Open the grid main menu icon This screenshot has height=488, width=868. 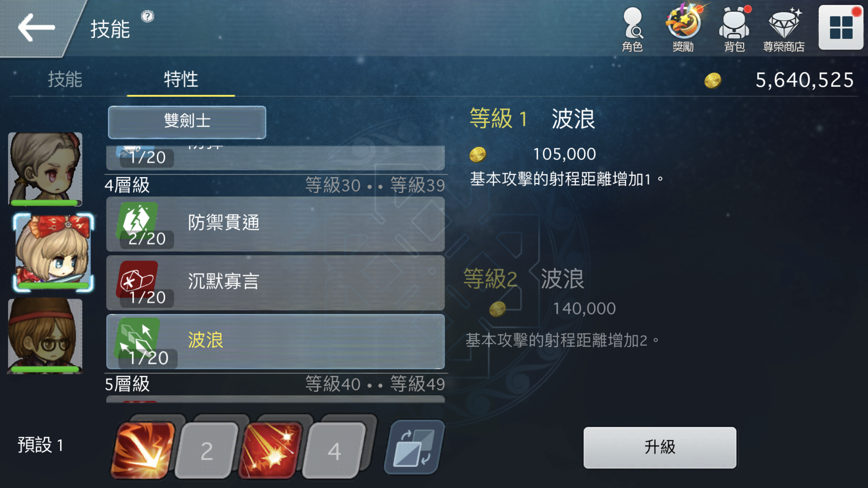(841, 28)
